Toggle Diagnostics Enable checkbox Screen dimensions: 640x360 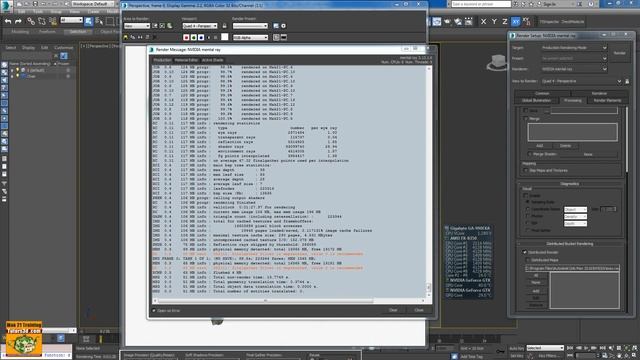[x=526, y=195]
